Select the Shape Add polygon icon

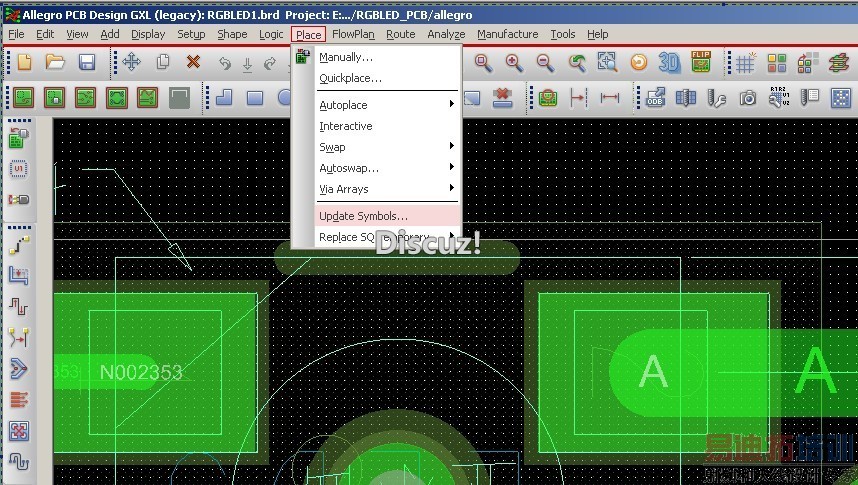[x=224, y=98]
